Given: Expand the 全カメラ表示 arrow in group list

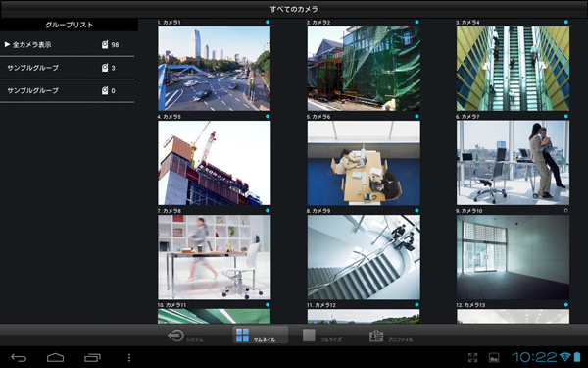Looking at the screenshot, I should (7, 45).
